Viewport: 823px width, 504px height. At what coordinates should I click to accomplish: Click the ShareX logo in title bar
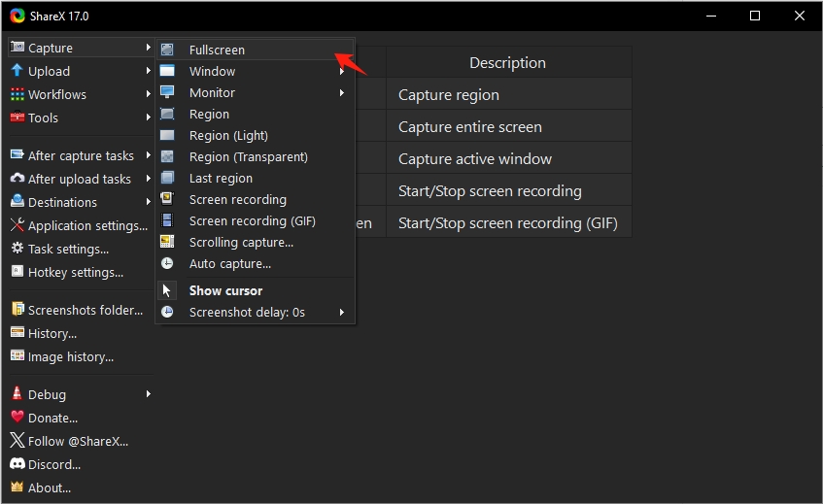pos(17,16)
